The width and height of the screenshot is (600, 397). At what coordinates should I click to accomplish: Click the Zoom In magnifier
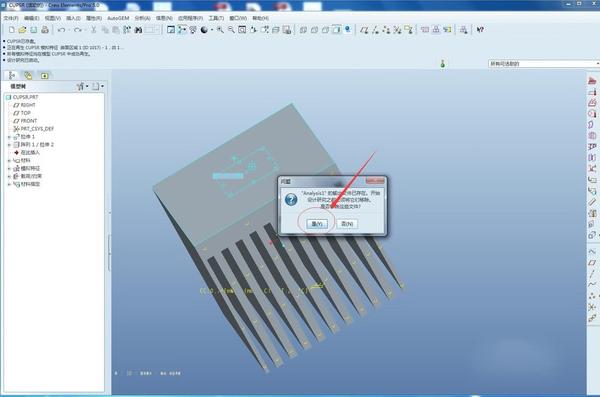220,29
